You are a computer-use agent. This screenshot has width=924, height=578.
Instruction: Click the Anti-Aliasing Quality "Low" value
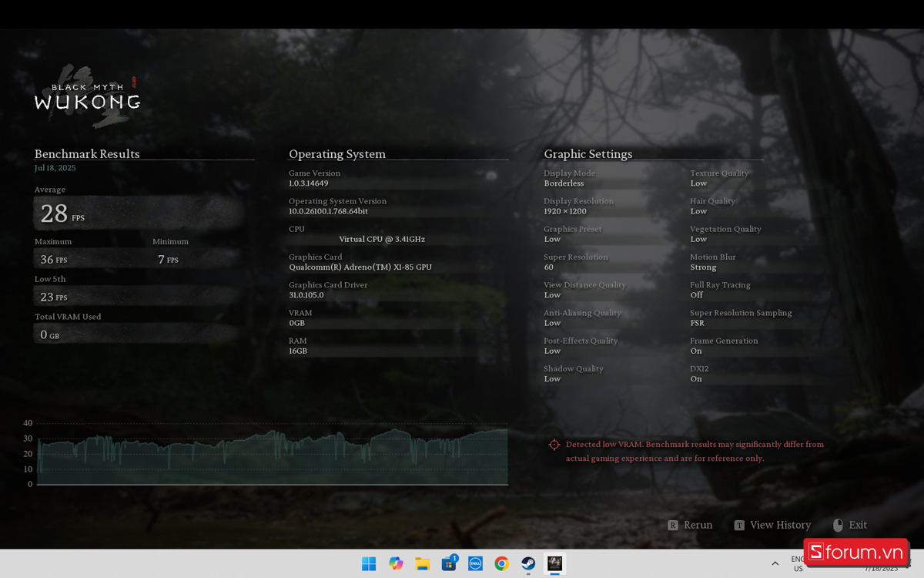(552, 323)
